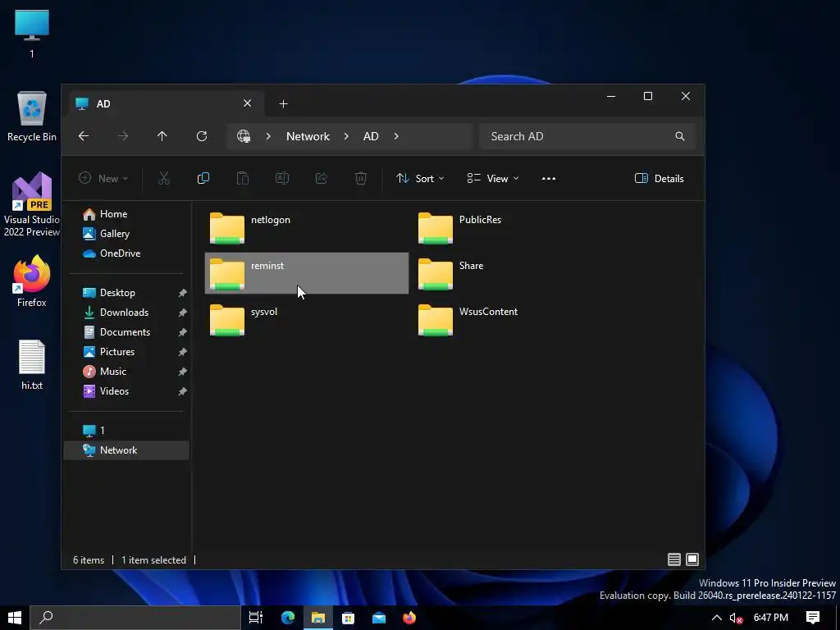Viewport: 840px width, 630px height.
Task: Open Home in navigation pane
Action: (x=126, y=214)
